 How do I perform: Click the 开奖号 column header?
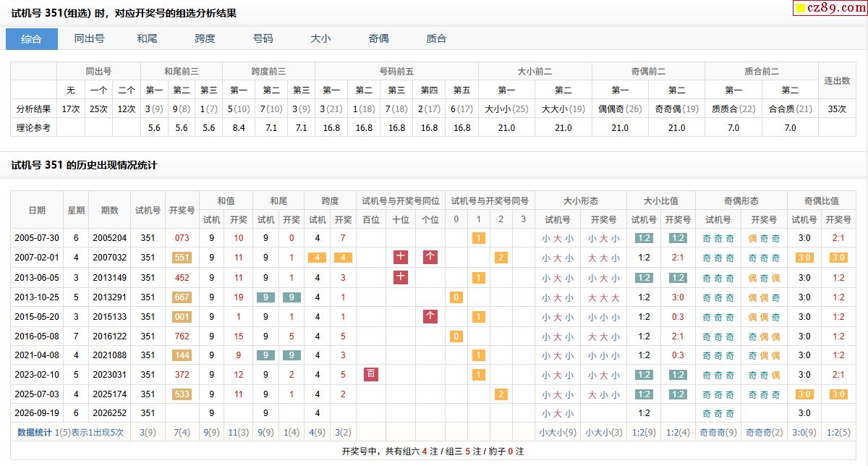pyautogui.click(x=182, y=210)
